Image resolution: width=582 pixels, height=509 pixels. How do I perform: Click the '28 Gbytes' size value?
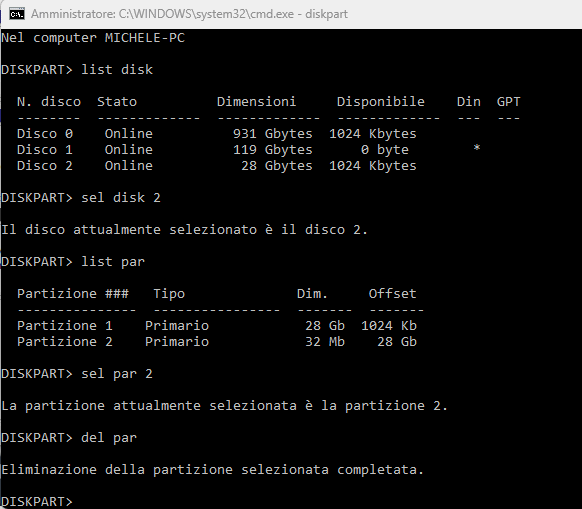(x=277, y=165)
